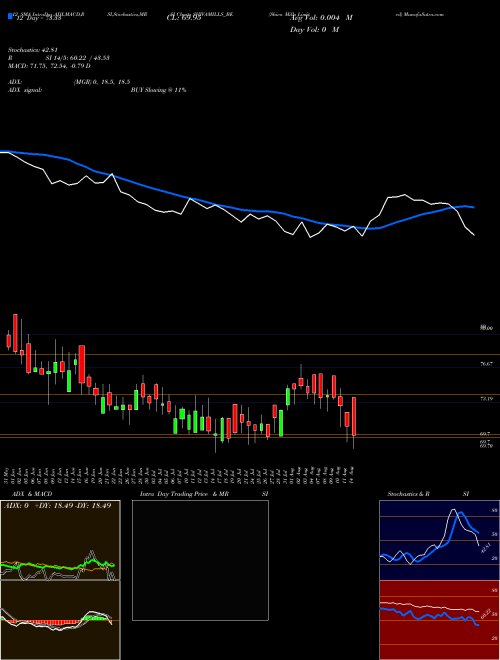The image size is (500, 660).
Task: Click the 'Stochastics & R' panel title
Action: pos(408,494)
